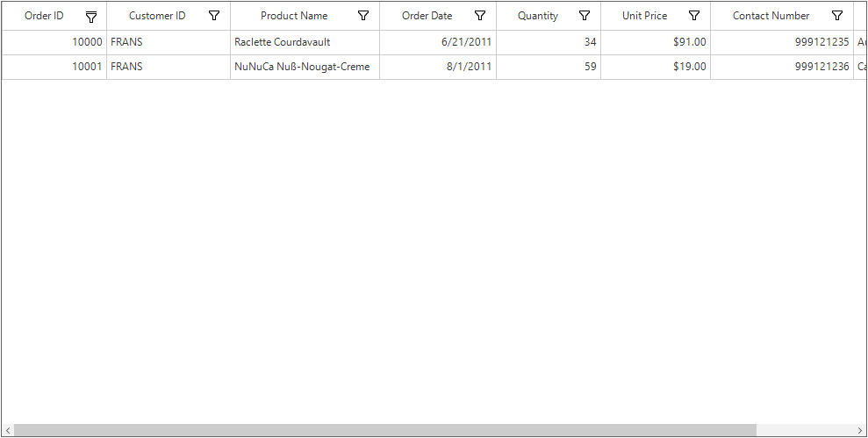Select the 8/1/2011 order date cell

pos(438,67)
